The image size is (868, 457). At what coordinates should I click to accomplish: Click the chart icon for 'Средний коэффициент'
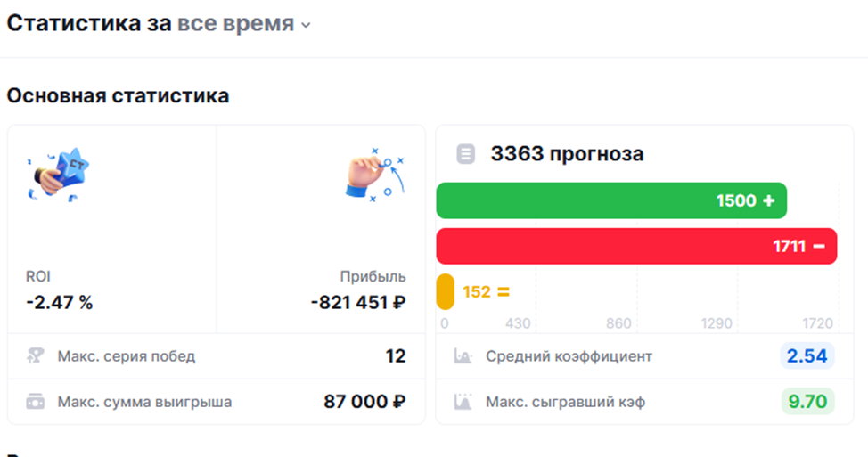tap(463, 355)
